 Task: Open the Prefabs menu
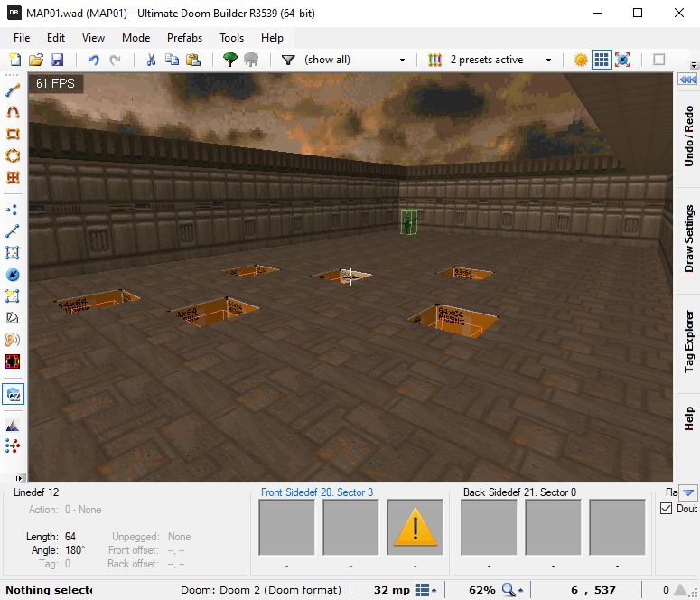(x=184, y=38)
